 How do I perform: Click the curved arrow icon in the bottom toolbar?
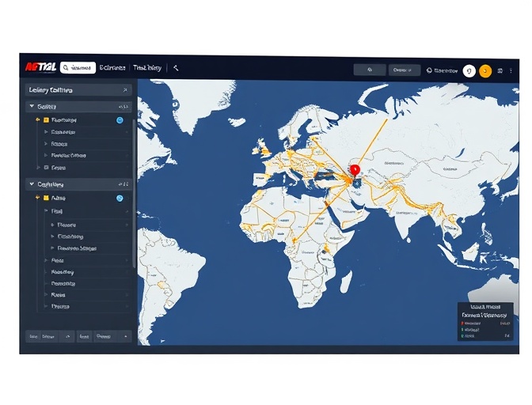click(x=67, y=336)
